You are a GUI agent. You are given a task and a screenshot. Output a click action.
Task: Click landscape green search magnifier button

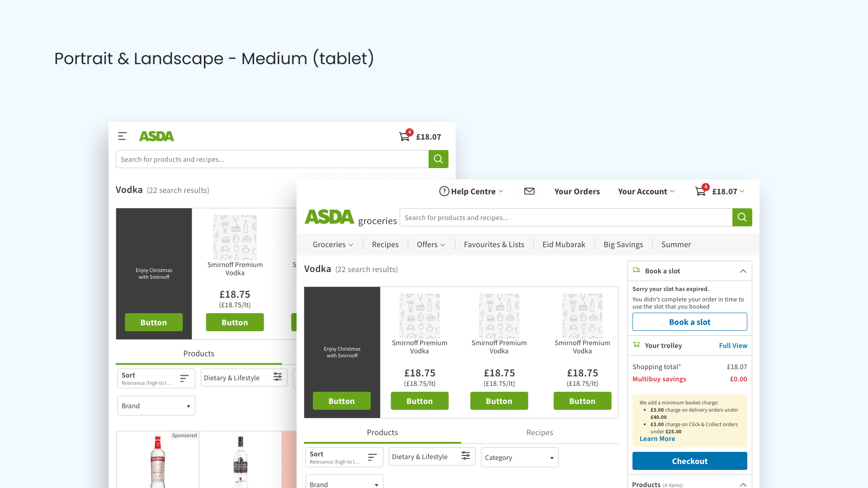(742, 217)
